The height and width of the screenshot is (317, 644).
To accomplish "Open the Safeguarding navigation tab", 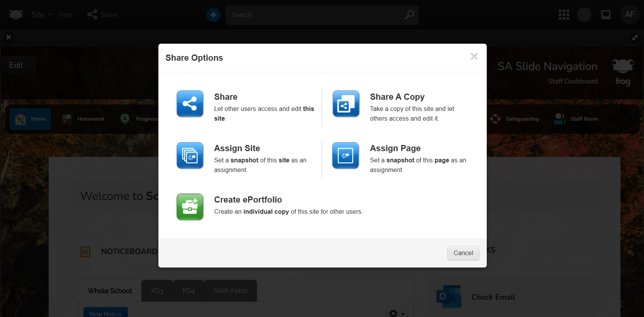I will pyautogui.click(x=515, y=119).
